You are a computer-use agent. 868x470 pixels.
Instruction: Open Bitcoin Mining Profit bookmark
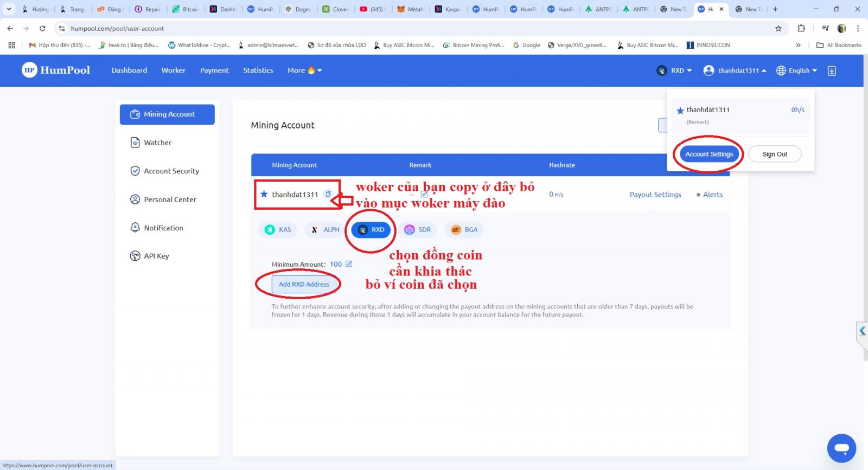(x=474, y=45)
